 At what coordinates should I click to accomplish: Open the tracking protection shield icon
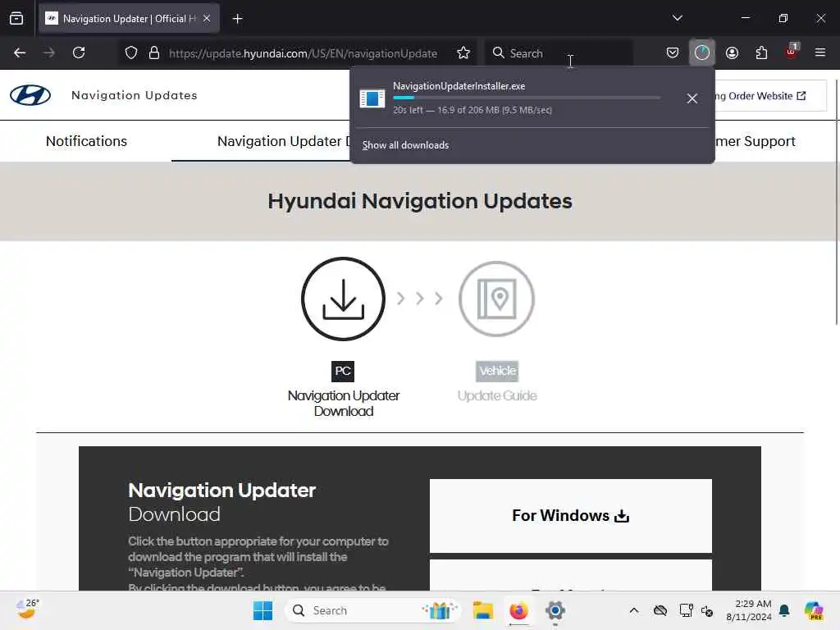[131, 52]
